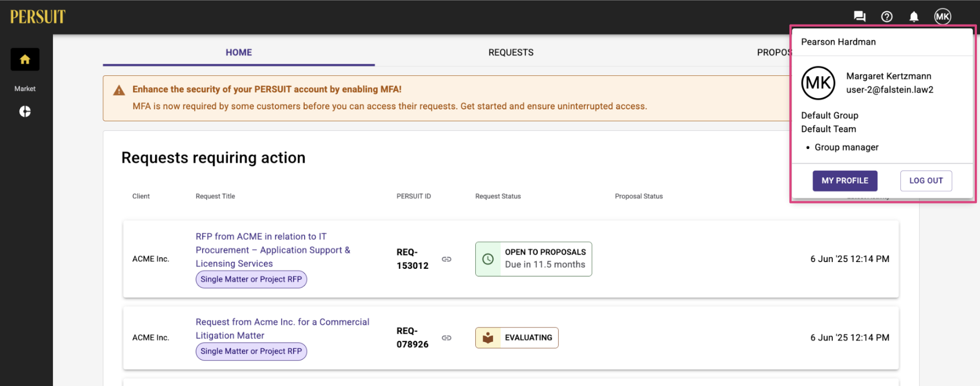Copy link for REQ-153012
Image resolution: width=980 pixels, height=386 pixels.
[447, 259]
